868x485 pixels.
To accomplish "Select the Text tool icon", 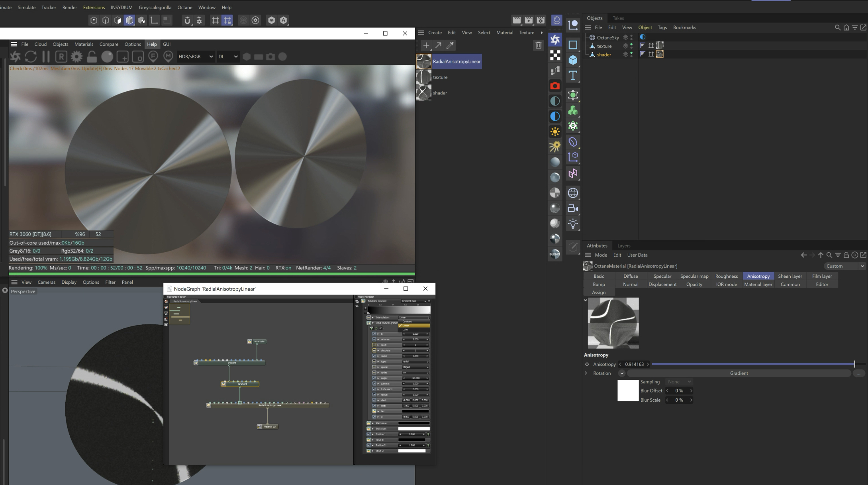I will point(573,76).
